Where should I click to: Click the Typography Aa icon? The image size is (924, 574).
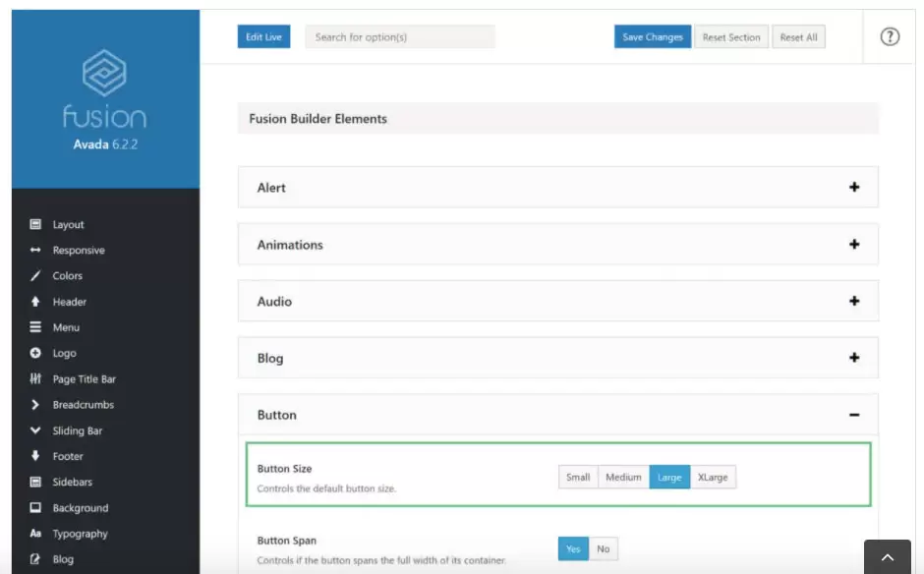tap(35, 534)
